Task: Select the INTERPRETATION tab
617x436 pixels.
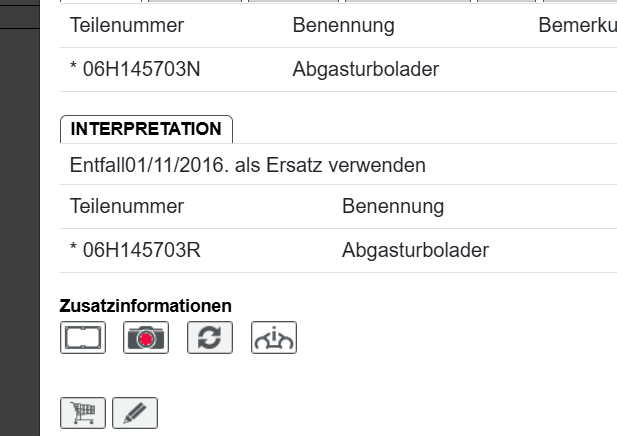Action: tap(146, 129)
